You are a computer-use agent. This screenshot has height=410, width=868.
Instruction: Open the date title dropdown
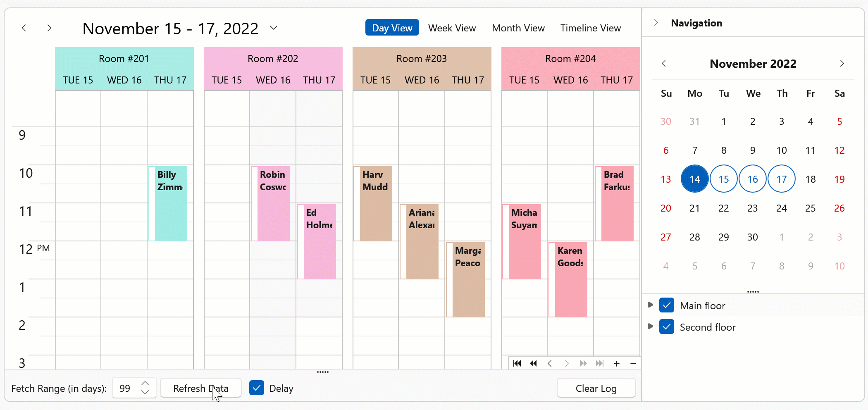coord(274,28)
